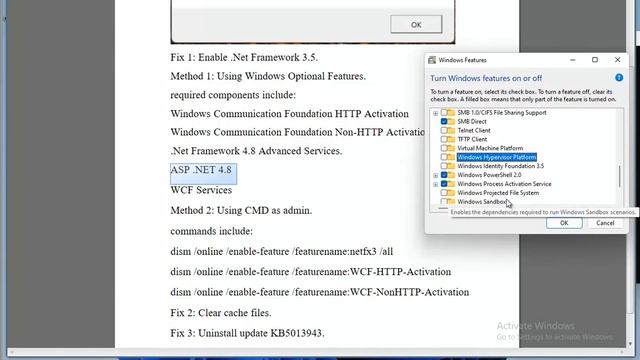Image resolution: width=640 pixels, height=360 pixels.
Task: Click the 'Method 2: Using CMD as admin.' line
Action: (x=241, y=211)
